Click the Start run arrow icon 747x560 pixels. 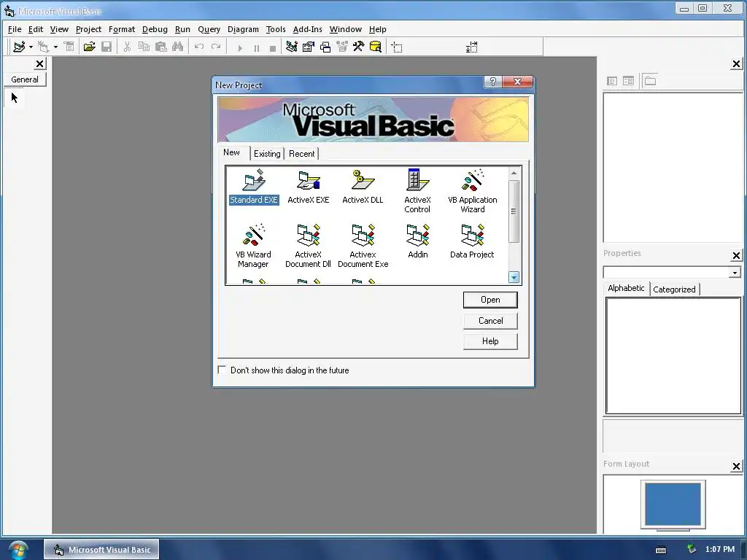[240, 47]
